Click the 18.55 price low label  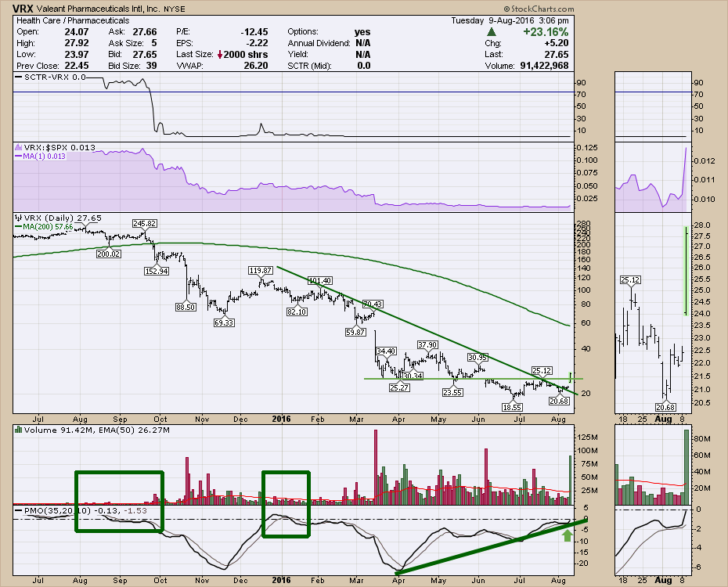(x=512, y=407)
